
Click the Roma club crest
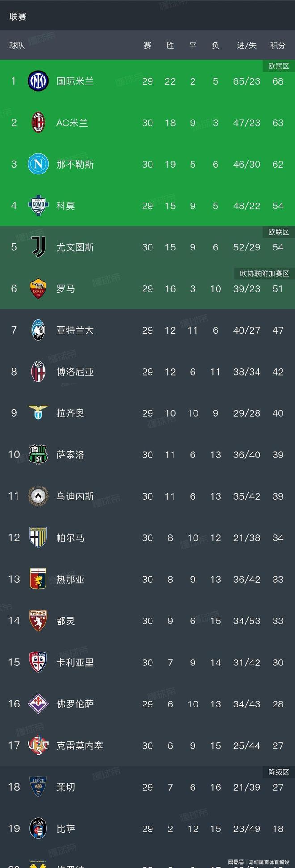coord(38,289)
